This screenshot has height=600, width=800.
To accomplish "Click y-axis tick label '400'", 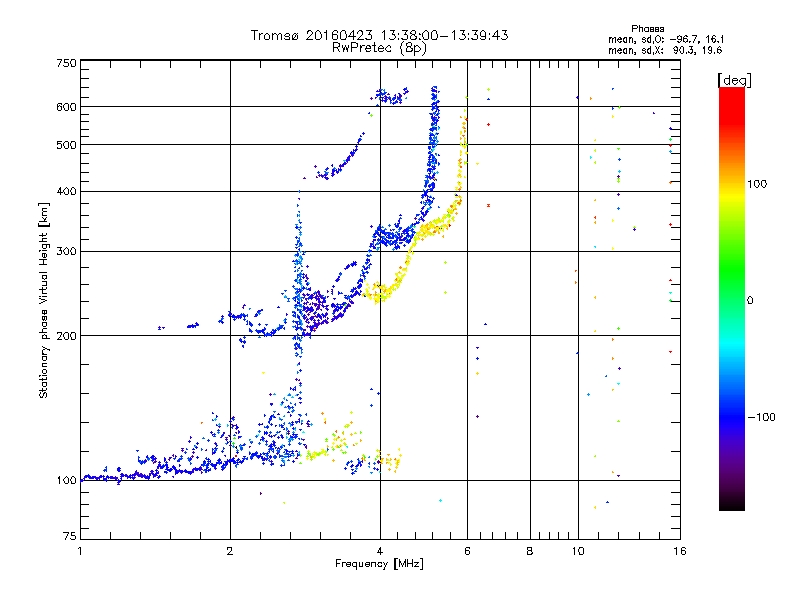I will (x=67, y=192).
